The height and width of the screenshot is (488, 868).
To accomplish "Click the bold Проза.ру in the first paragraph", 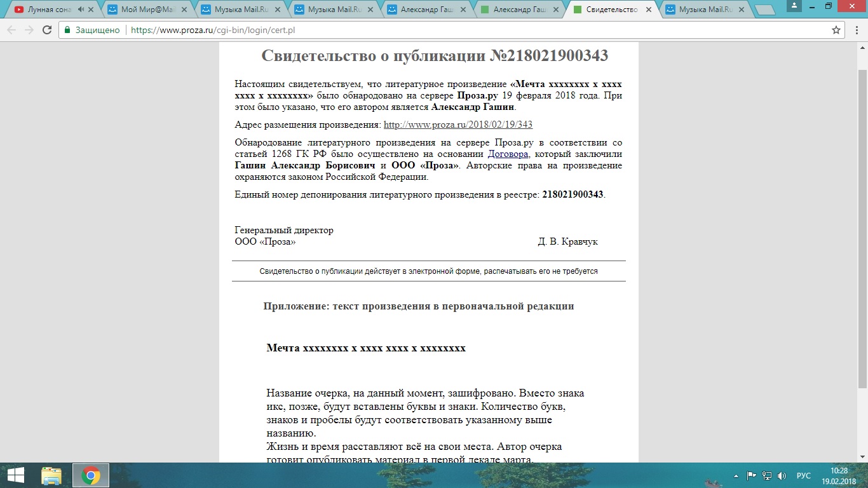I will click(478, 95).
